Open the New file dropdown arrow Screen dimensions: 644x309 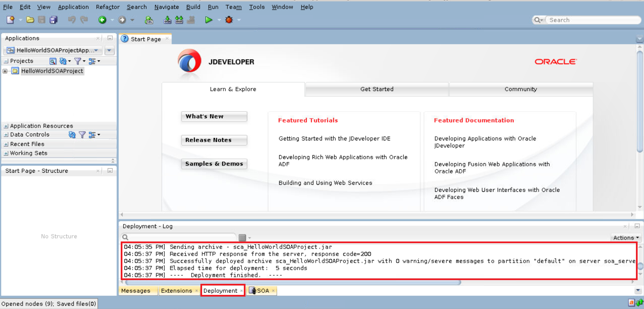click(x=21, y=20)
